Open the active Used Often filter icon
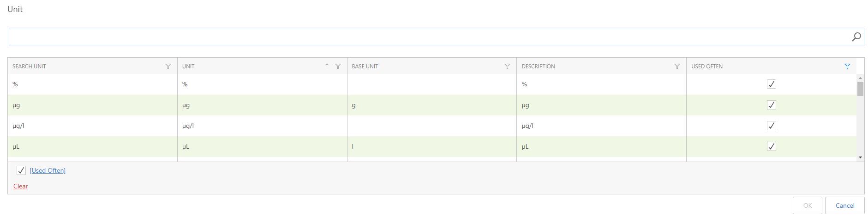The width and height of the screenshot is (868, 217). point(847,66)
